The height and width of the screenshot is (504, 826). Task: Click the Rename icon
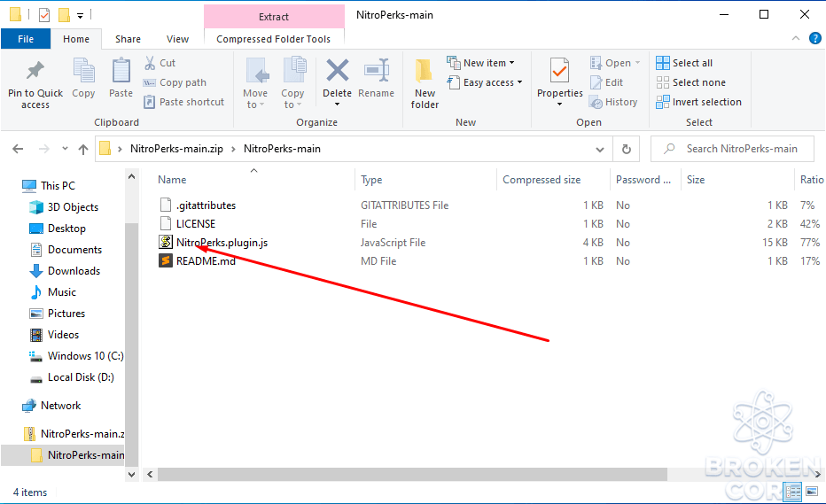(376, 71)
